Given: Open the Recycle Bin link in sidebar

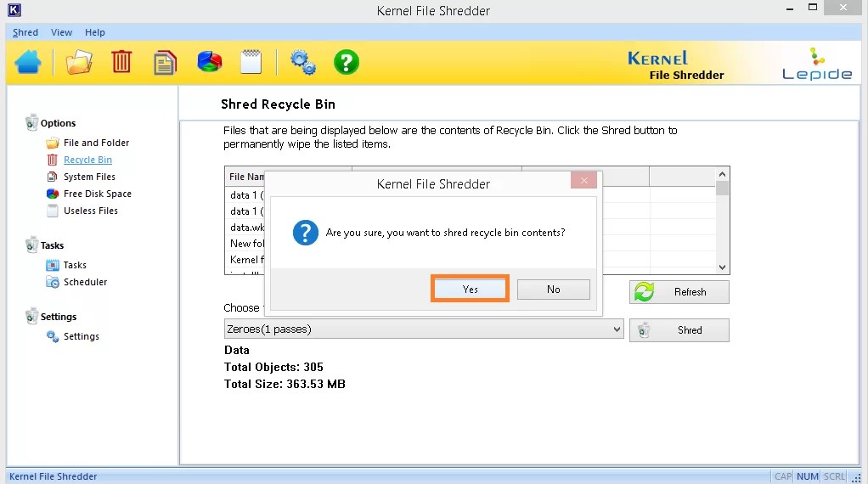Looking at the screenshot, I should (x=87, y=160).
